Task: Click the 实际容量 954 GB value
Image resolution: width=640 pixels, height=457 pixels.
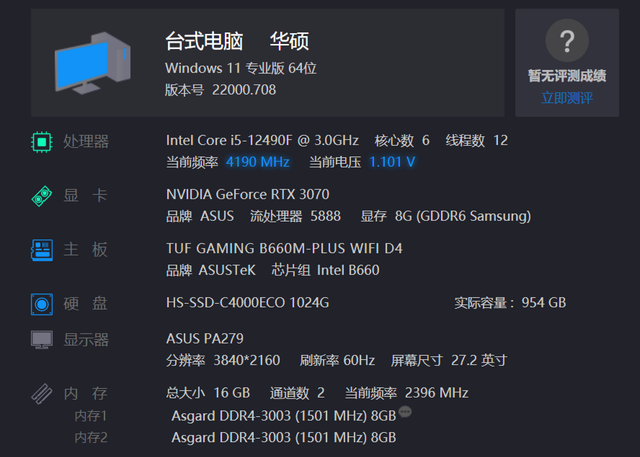Action: click(x=510, y=303)
